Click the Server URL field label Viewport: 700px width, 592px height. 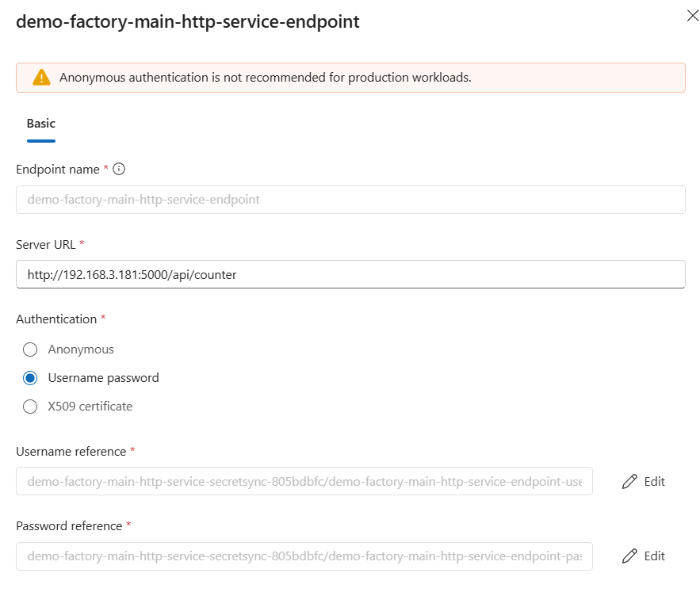point(46,244)
